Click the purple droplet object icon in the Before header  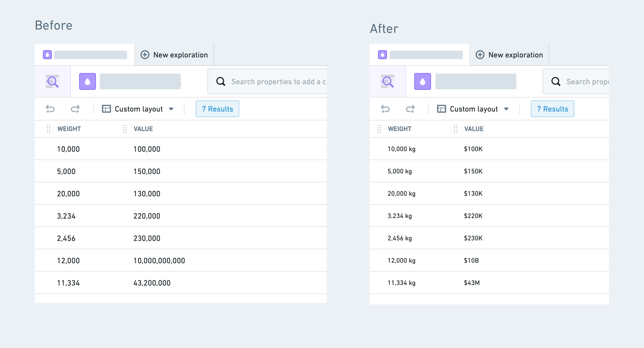(88, 82)
